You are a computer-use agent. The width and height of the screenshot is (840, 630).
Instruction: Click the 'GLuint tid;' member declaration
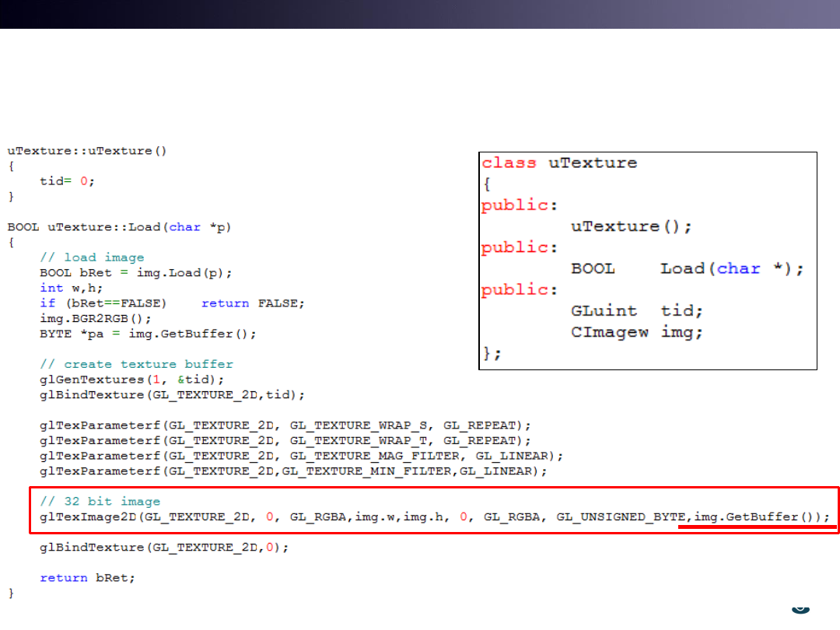coord(637,311)
